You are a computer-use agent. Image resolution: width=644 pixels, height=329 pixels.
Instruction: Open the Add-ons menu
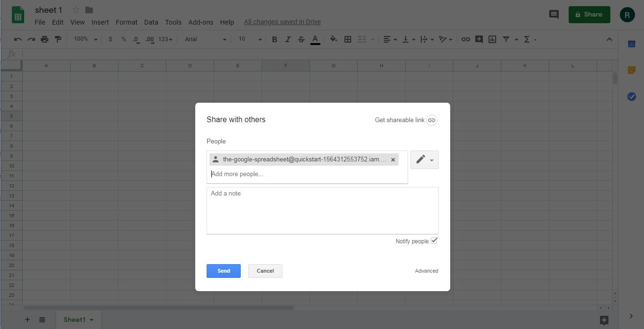[200, 22]
